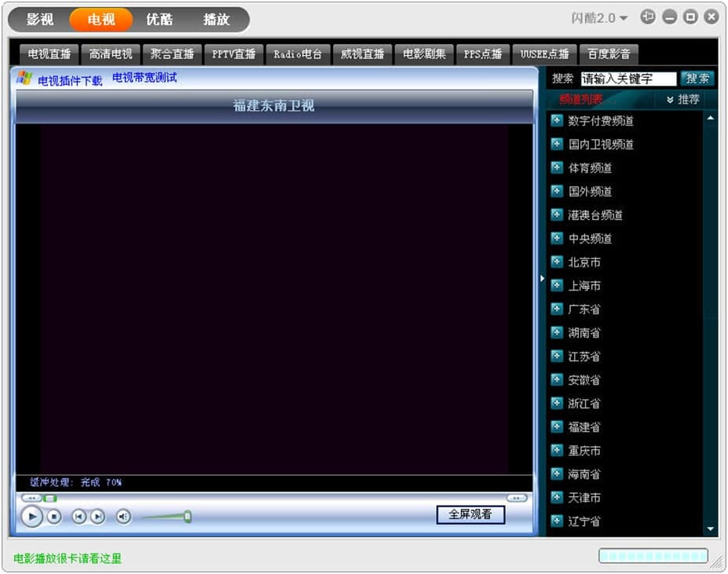Viewport: 728px width, 574px height.
Task: Select the 频道列表 channel list tab
Action: coord(581,100)
